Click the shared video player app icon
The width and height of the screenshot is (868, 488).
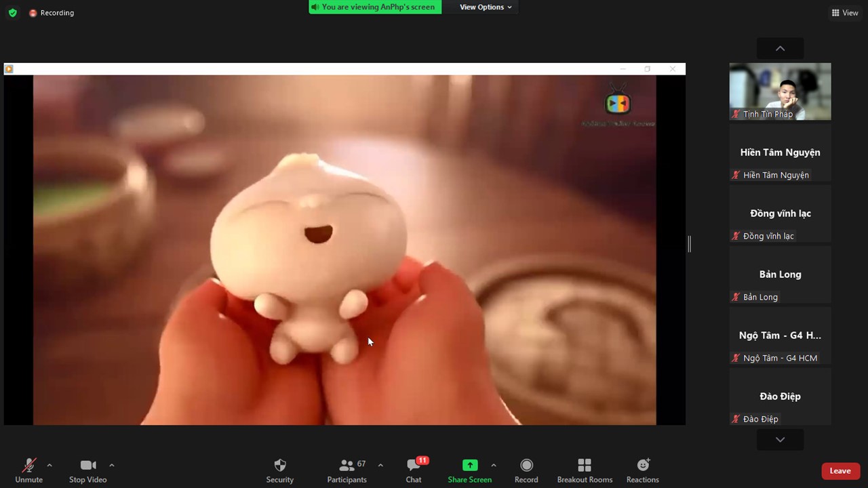[x=9, y=68]
